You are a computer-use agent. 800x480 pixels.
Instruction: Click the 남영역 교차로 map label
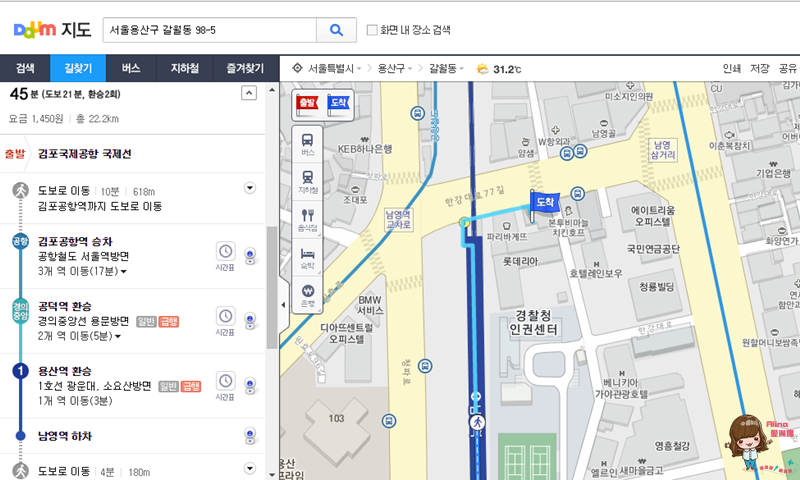(x=398, y=219)
